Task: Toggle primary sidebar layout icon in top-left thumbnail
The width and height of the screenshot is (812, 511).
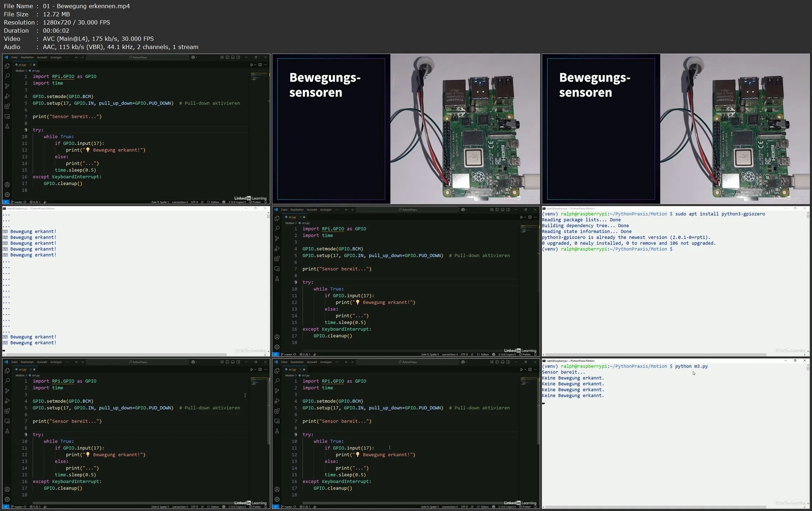Action: [227, 57]
